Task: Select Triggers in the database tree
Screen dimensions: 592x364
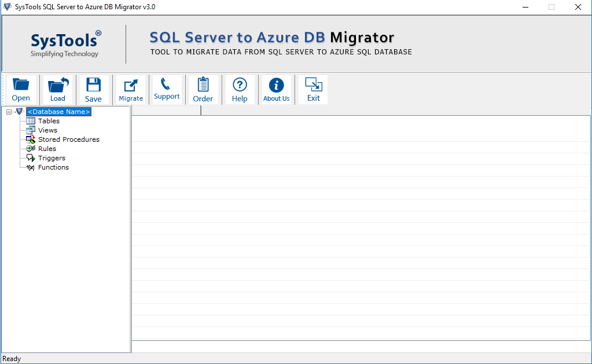Action: (52, 158)
